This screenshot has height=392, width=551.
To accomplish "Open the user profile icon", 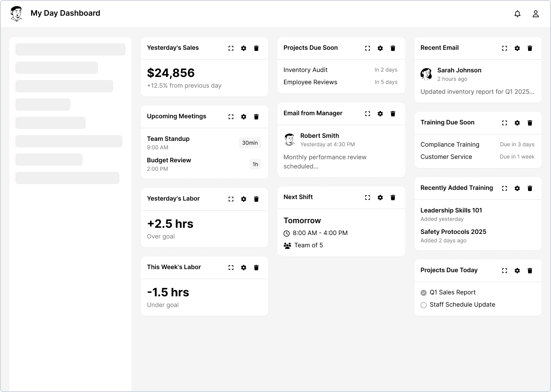I will (536, 14).
